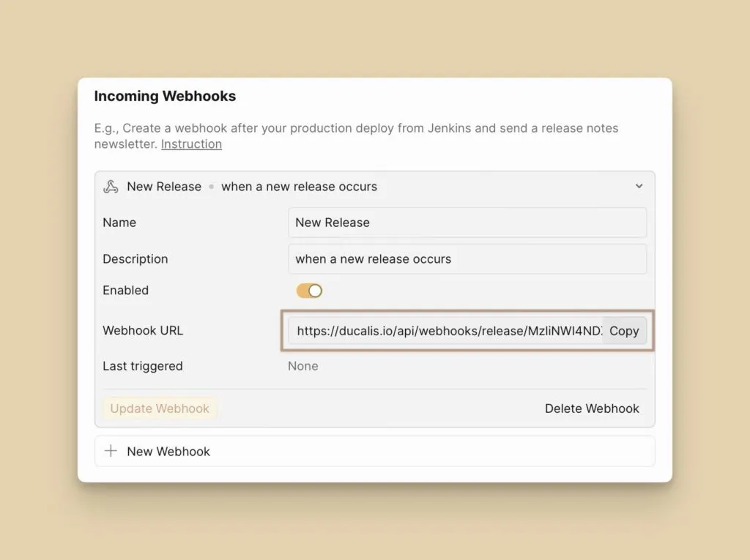The height and width of the screenshot is (560, 750).
Task: Click the webhook icon beside New Release
Action: [111, 187]
